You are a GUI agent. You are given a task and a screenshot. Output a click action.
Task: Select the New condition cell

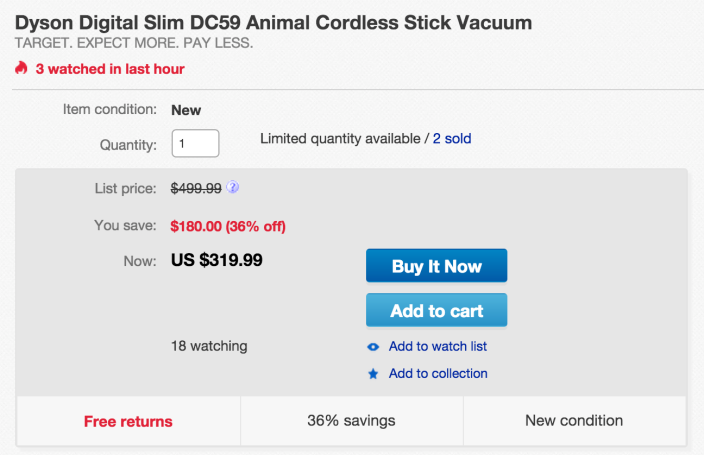(x=573, y=421)
